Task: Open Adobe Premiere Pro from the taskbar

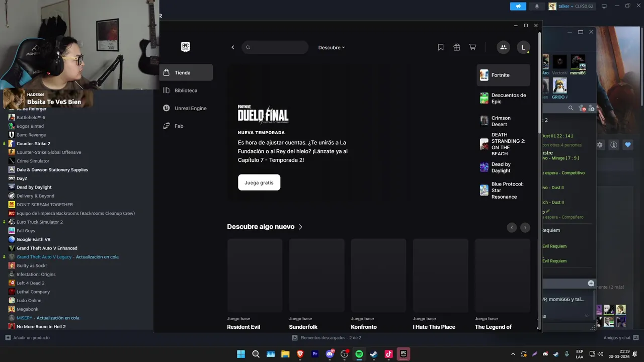Action: point(315,354)
